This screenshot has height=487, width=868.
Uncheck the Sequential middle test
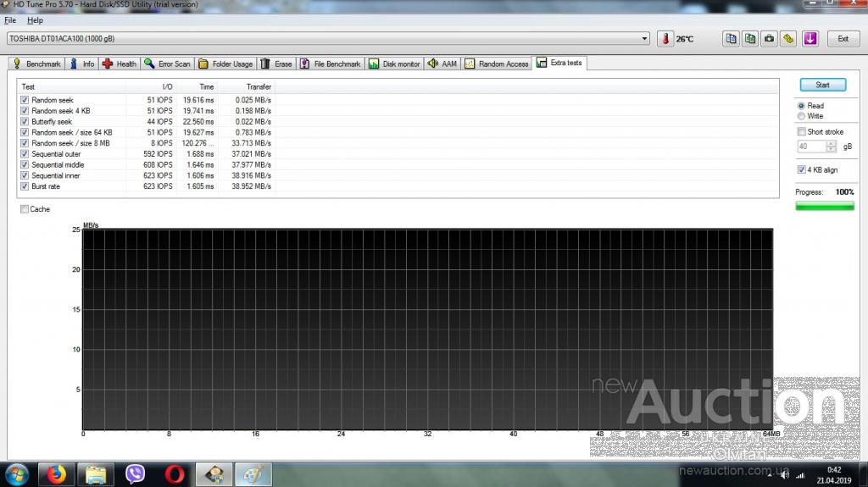25,165
